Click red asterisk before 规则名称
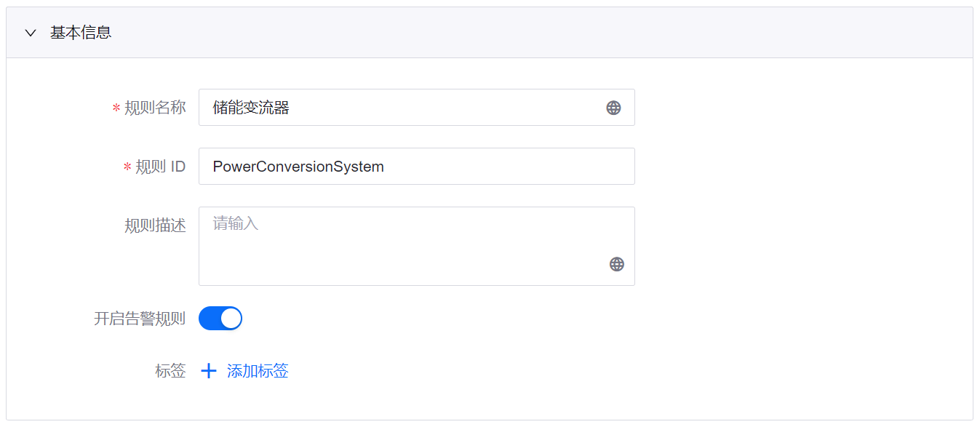The height and width of the screenshot is (427, 980). (116, 108)
